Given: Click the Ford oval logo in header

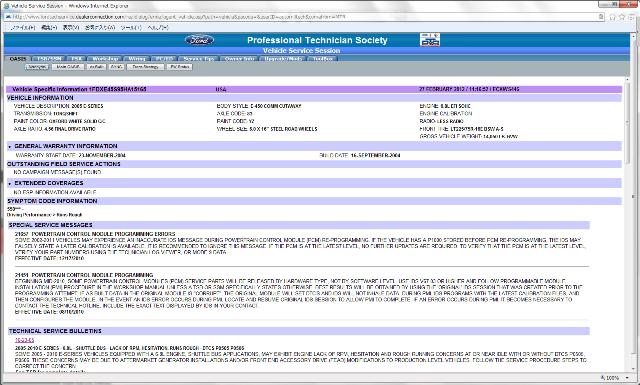Looking at the screenshot, I should (199, 40).
